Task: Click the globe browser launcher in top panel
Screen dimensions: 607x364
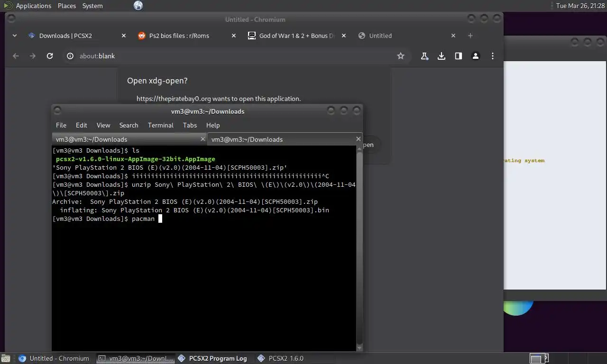Action: 138,6
